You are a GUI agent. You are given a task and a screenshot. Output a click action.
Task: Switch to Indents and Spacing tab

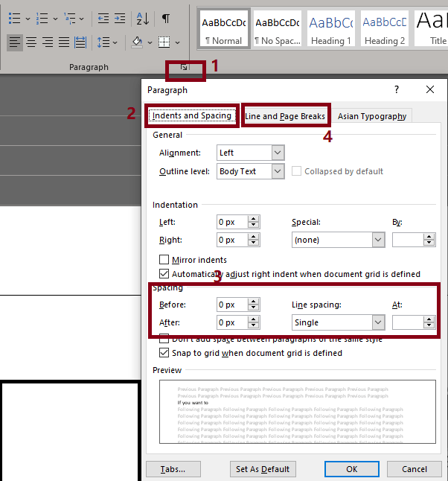[x=192, y=115]
